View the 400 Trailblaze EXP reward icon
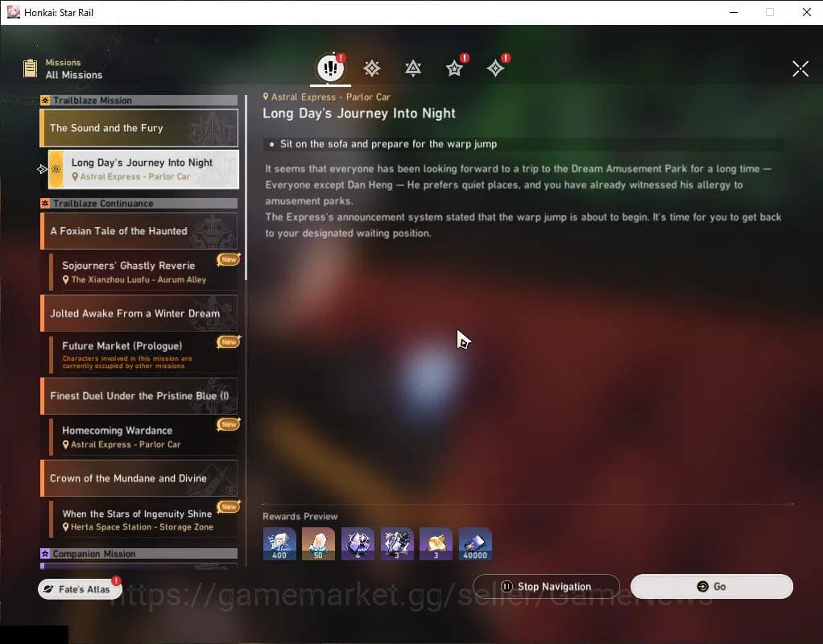Viewport: 823px width, 644px height. (279, 543)
